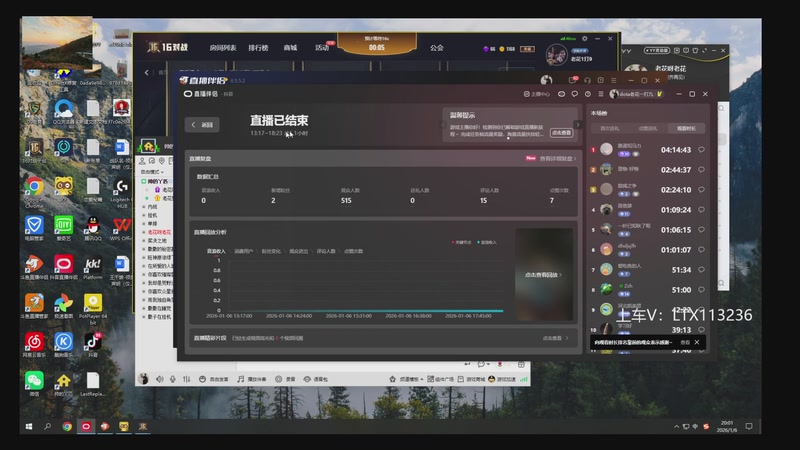This screenshot has width=800, height=450.
Task: Message viewer with watch time 02:44:37
Action: tap(702, 169)
